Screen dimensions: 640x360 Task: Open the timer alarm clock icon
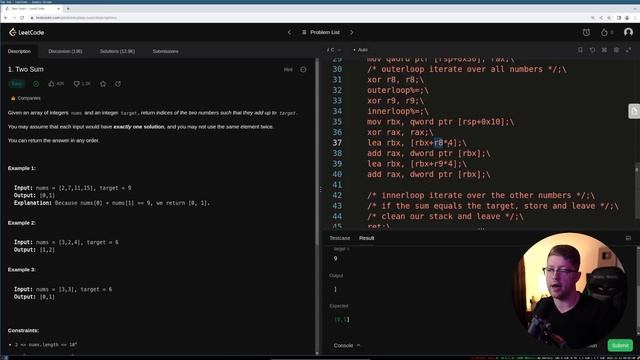point(586,32)
